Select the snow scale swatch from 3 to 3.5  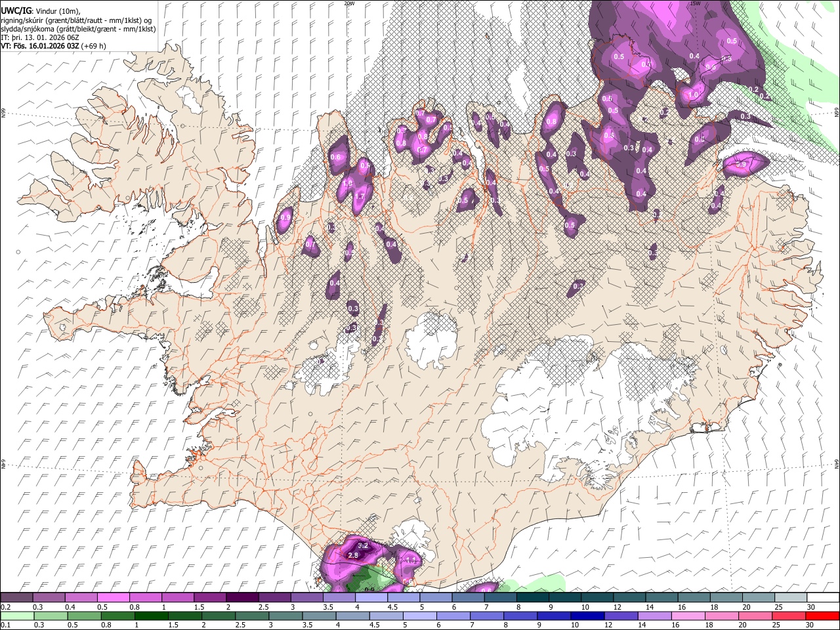(306, 598)
